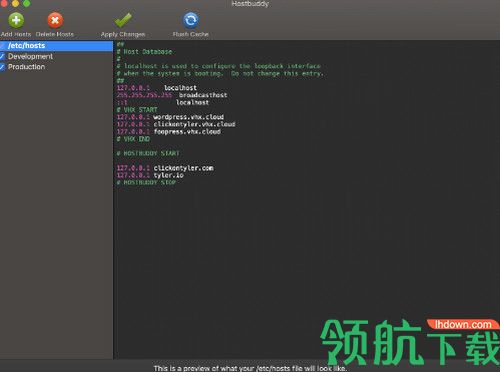Click the green Add Hosts plus icon
Screen dimensions: 500x372
point(16,20)
